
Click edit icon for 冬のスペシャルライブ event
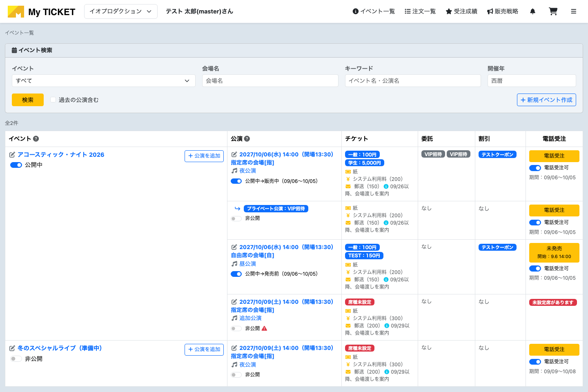[12, 348]
